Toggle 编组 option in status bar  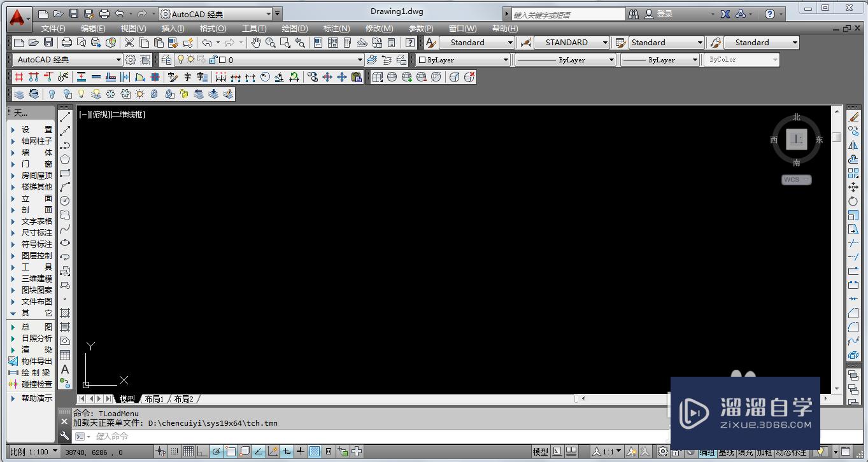click(x=707, y=452)
